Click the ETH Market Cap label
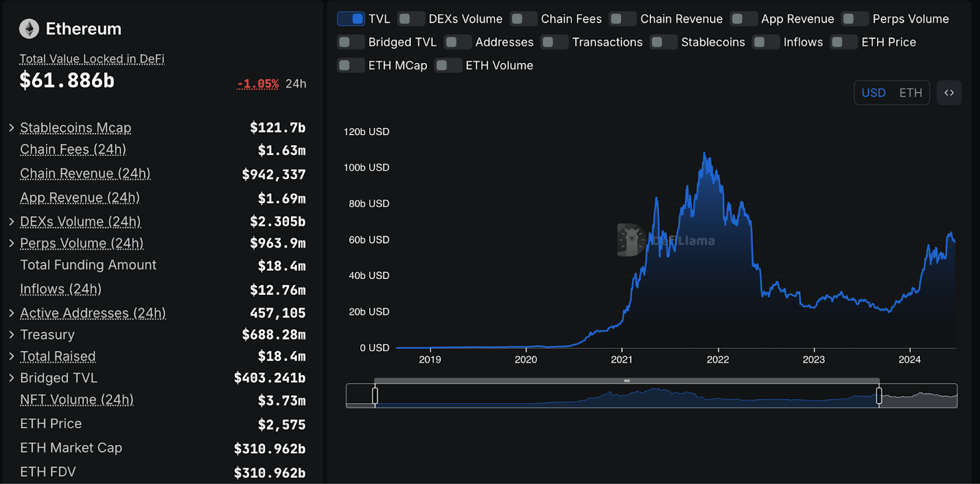 click(x=71, y=448)
